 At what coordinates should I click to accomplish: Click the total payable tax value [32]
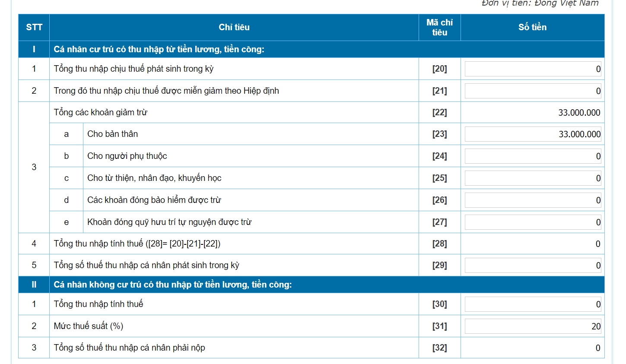point(597,348)
